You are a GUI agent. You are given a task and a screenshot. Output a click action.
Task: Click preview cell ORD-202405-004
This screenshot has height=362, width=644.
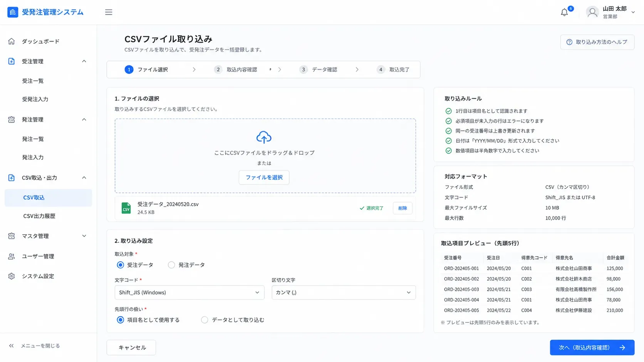[x=461, y=300]
